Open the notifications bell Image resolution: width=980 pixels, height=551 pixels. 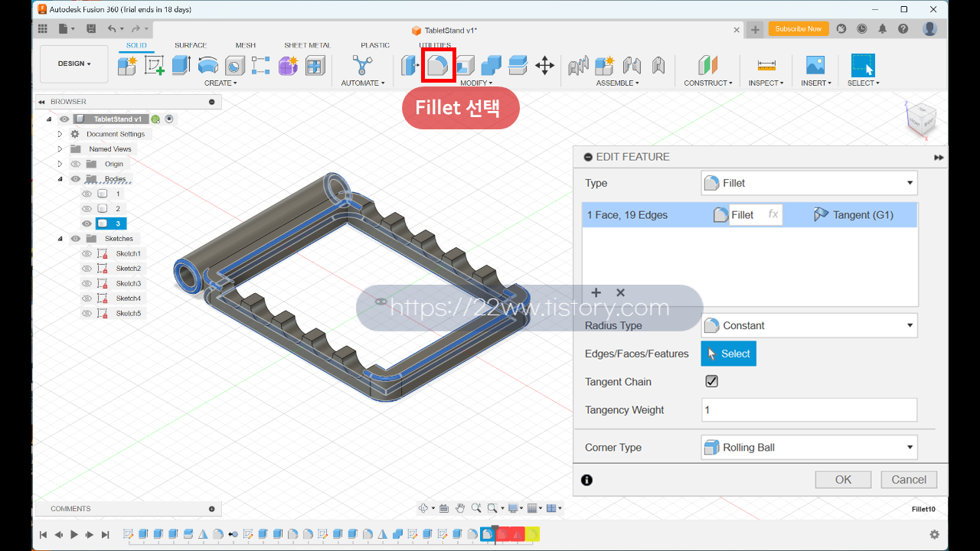883,29
